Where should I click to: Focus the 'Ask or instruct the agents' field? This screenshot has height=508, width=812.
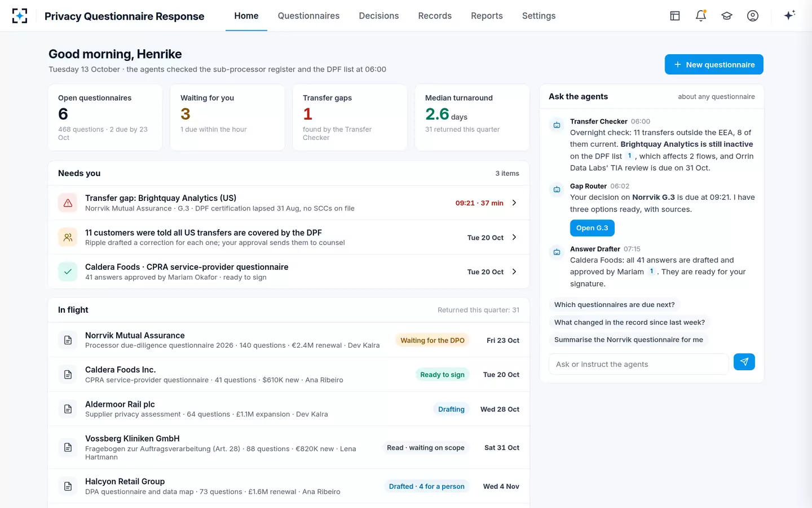[x=638, y=364]
